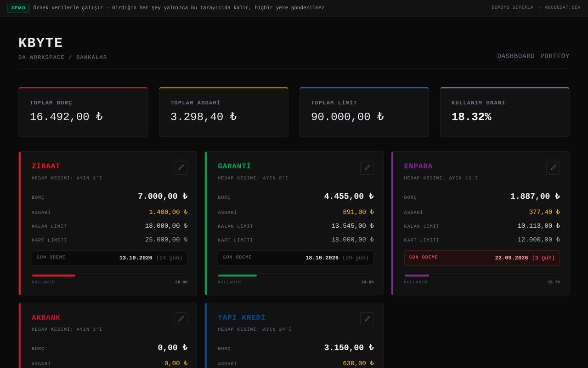Click the 18.32% usage ratio value
Image resolution: width=588 pixels, height=368 pixels.
471,117
